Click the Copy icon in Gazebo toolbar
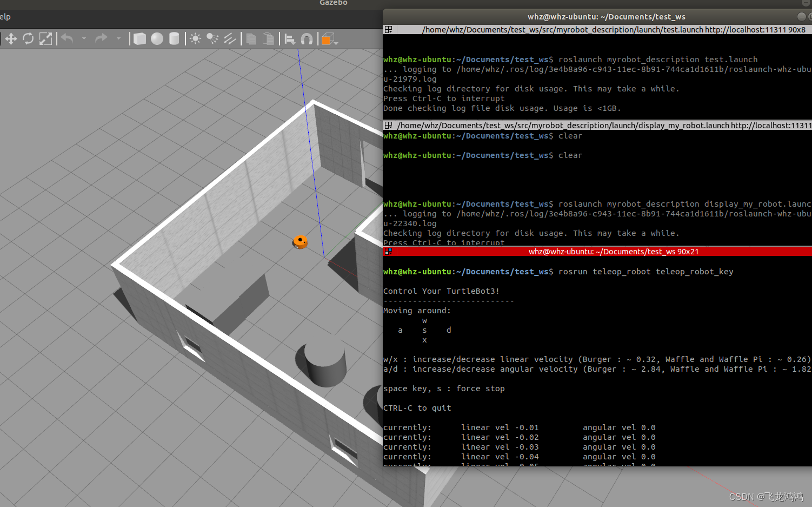The width and height of the screenshot is (812, 507). coord(251,39)
